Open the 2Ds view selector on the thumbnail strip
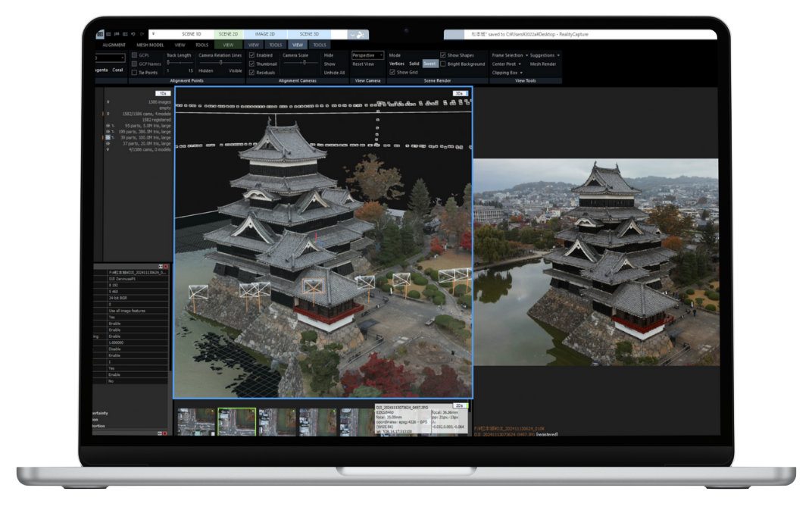 [461, 405]
